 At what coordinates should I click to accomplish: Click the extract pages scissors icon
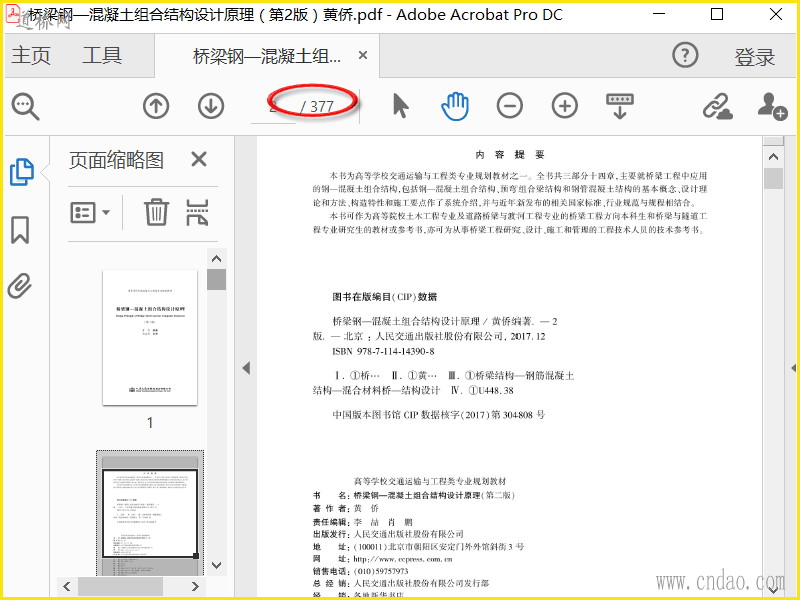197,212
